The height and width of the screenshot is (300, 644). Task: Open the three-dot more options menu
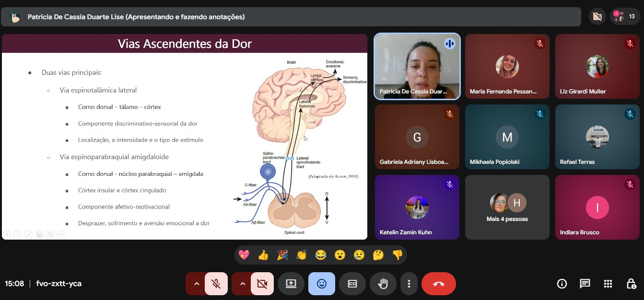tap(409, 284)
